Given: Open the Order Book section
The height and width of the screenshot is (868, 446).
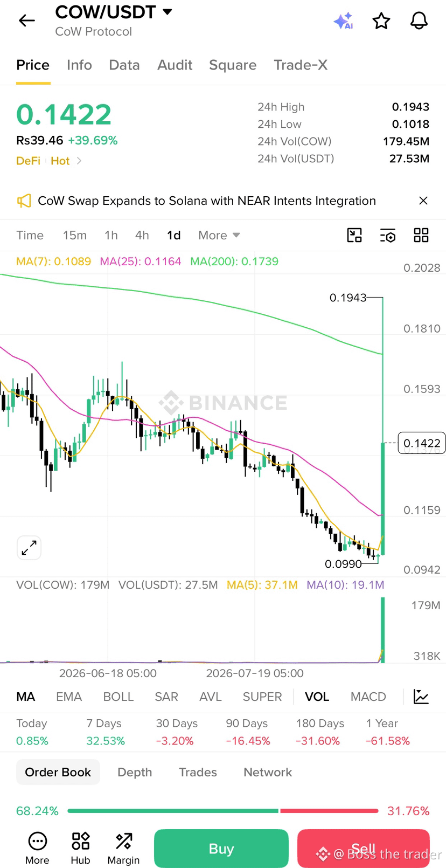Looking at the screenshot, I should click(x=58, y=772).
